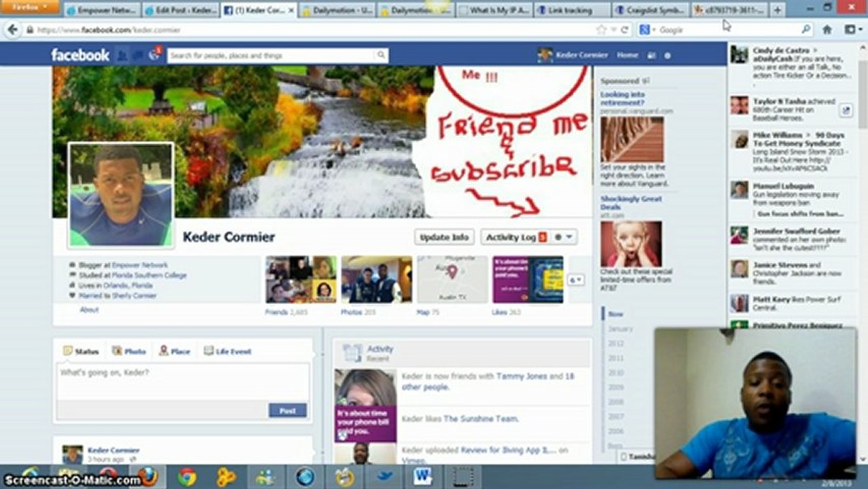Click the Update Info button
This screenshot has height=489, width=868.
click(x=444, y=237)
